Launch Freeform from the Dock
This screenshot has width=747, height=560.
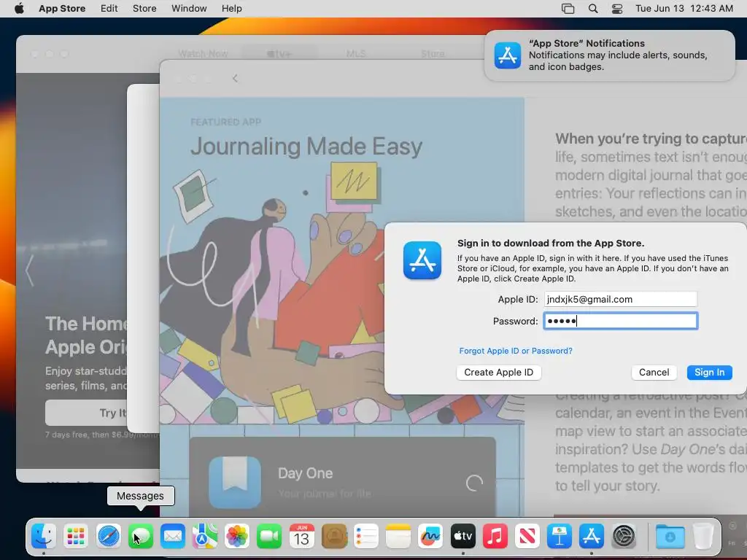coord(430,537)
